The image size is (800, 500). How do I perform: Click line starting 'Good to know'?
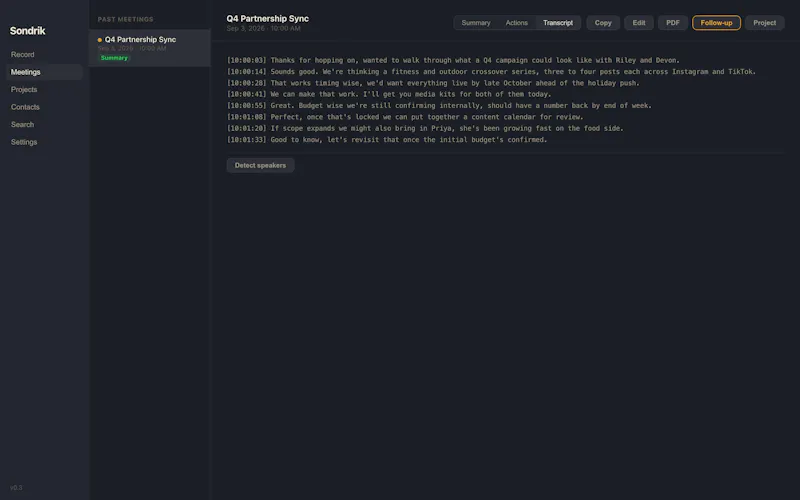pos(387,140)
